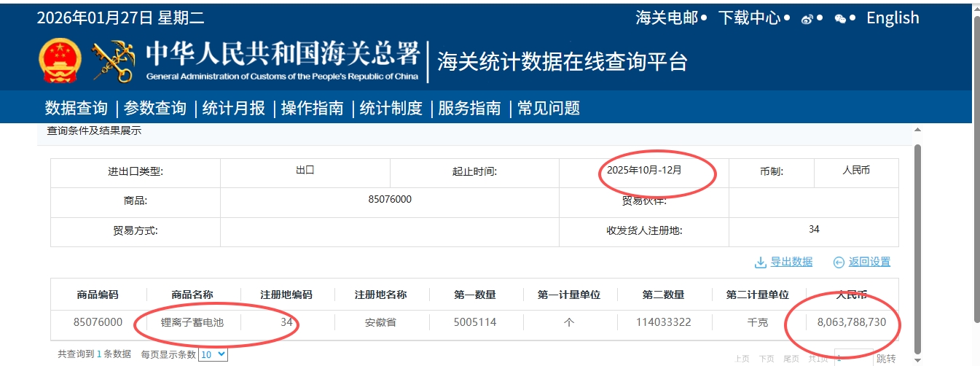Viewport: 980px width, 366px height.
Task: Click the inner page vertical scrollbar
Action: click(x=918, y=248)
